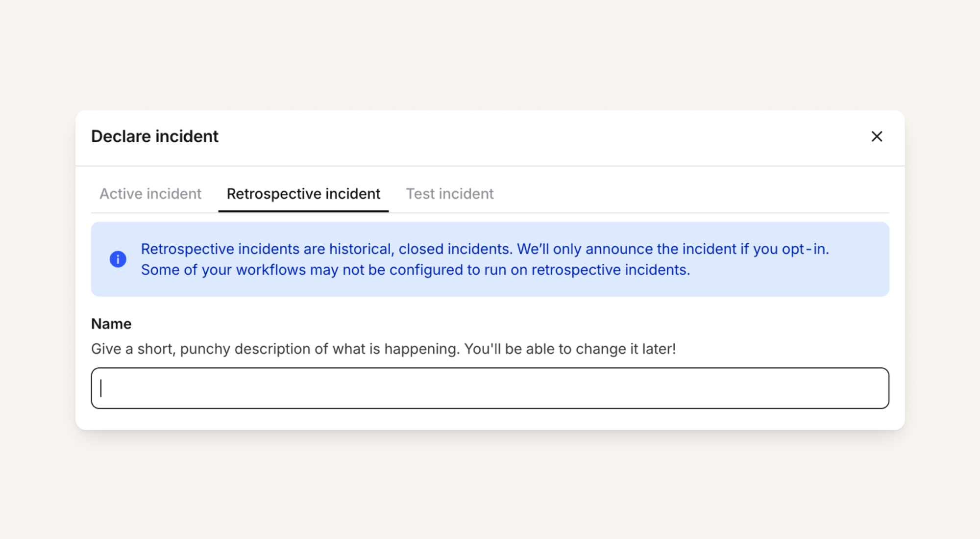980x539 pixels.
Task: Open the Test incident tab
Action: [449, 194]
